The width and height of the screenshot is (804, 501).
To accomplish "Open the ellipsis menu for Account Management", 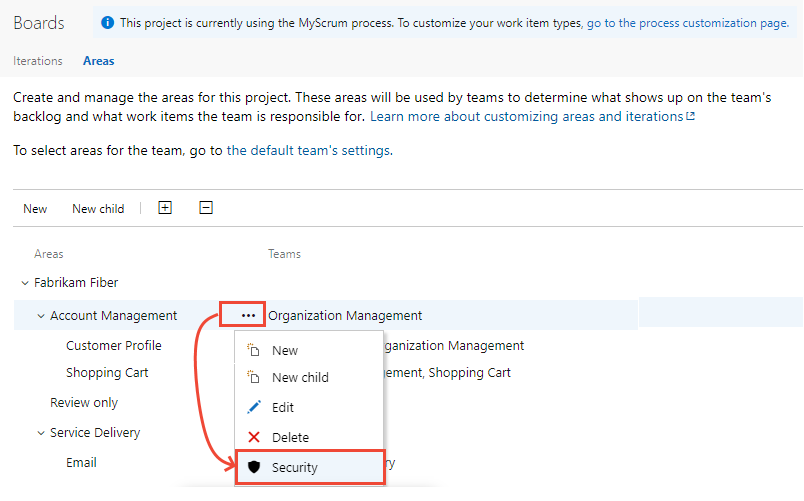I will pyautogui.click(x=248, y=315).
